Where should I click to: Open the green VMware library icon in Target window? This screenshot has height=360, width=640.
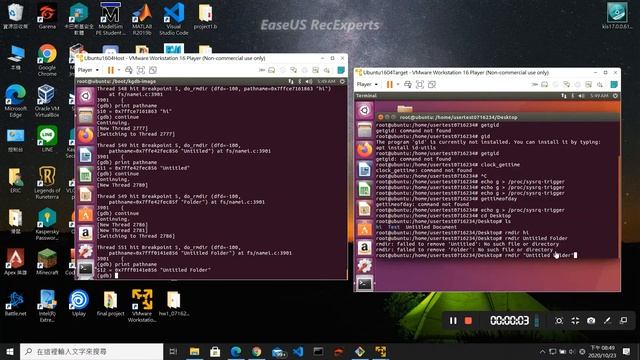pyautogui.click(x=614, y=84)
